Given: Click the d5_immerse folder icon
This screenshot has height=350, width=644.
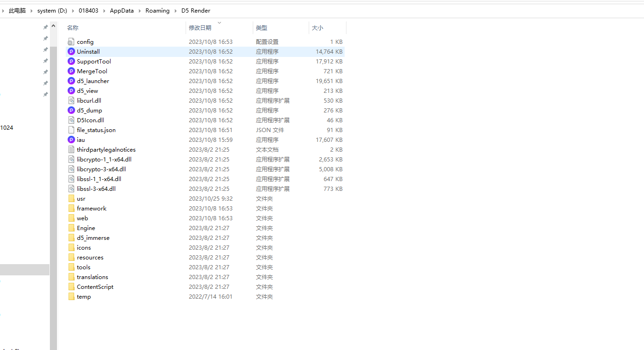Looking at the screenshot, I should [x=71, y=238].
